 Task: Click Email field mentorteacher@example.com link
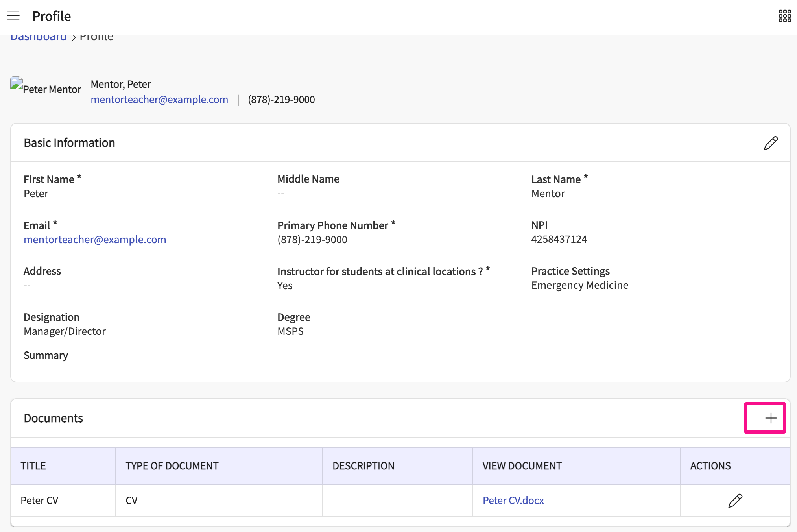point(95,240)
